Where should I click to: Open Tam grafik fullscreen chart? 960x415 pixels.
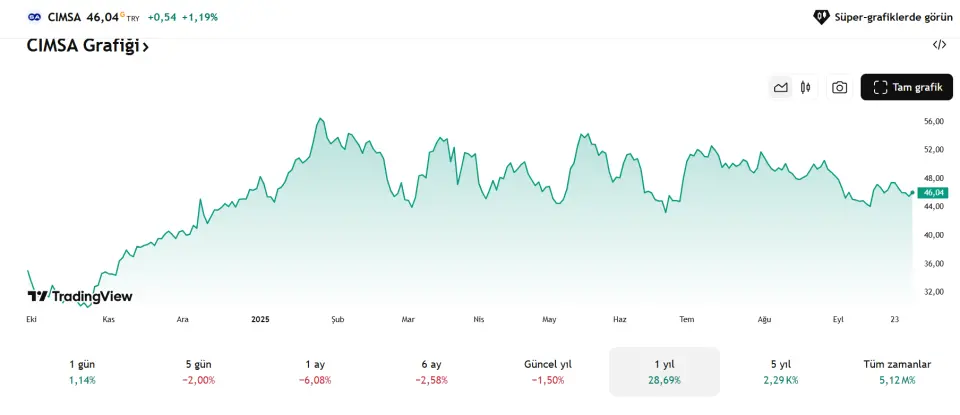coord(908,87)
